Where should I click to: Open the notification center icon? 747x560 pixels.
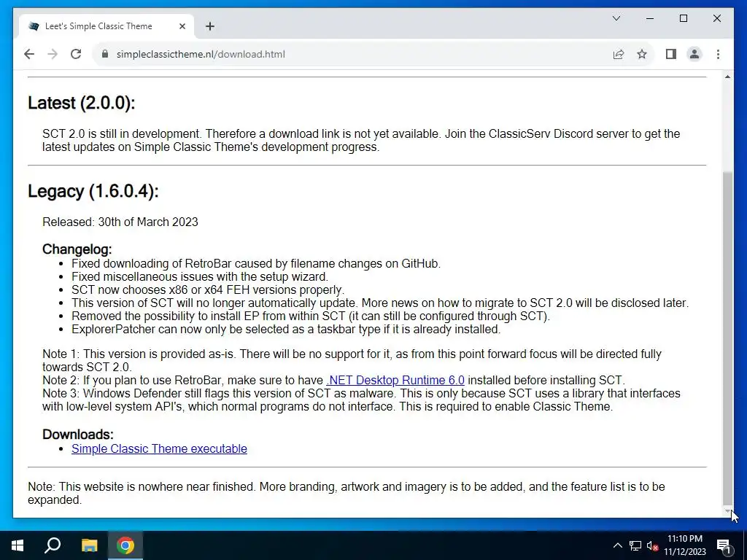(724, 545)
